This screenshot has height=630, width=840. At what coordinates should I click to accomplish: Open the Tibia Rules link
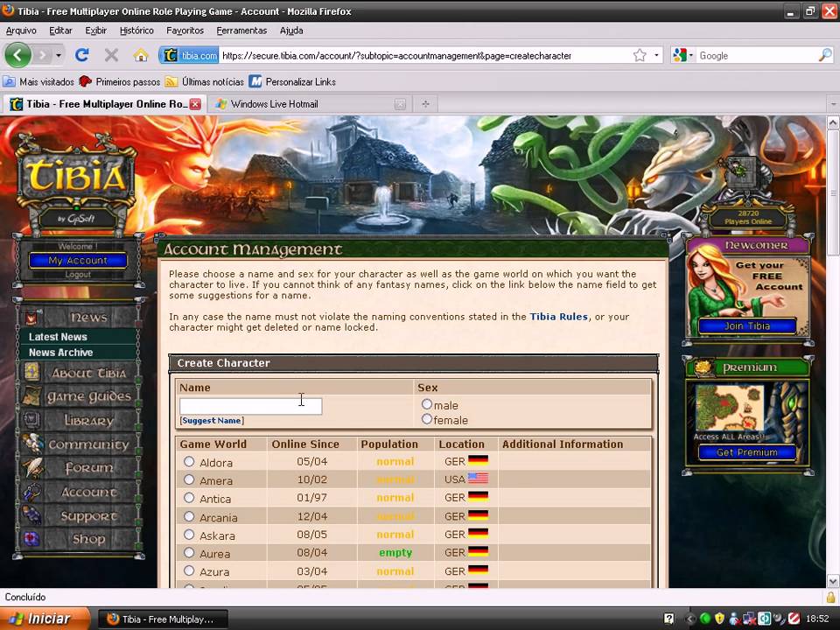(x=559, y=317)
